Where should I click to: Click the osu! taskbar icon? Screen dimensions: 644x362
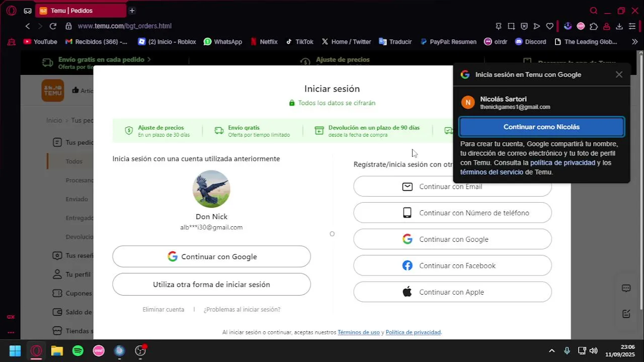coord(99,351)
